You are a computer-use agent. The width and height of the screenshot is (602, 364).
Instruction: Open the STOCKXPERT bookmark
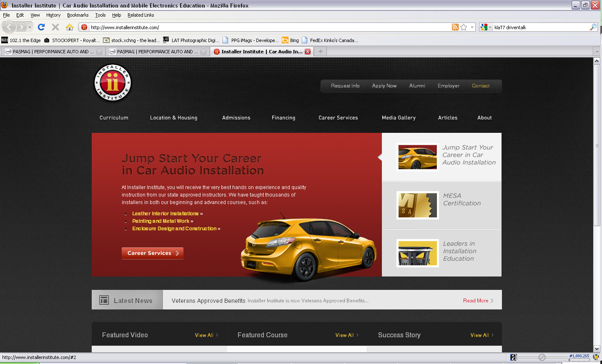pyautogui.click(x=72, y=40)
